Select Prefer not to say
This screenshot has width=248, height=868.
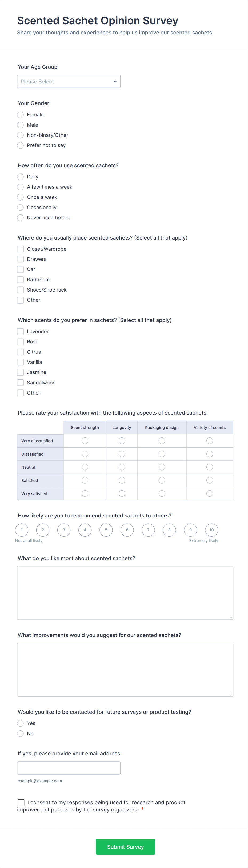click(x=20, y=145)
